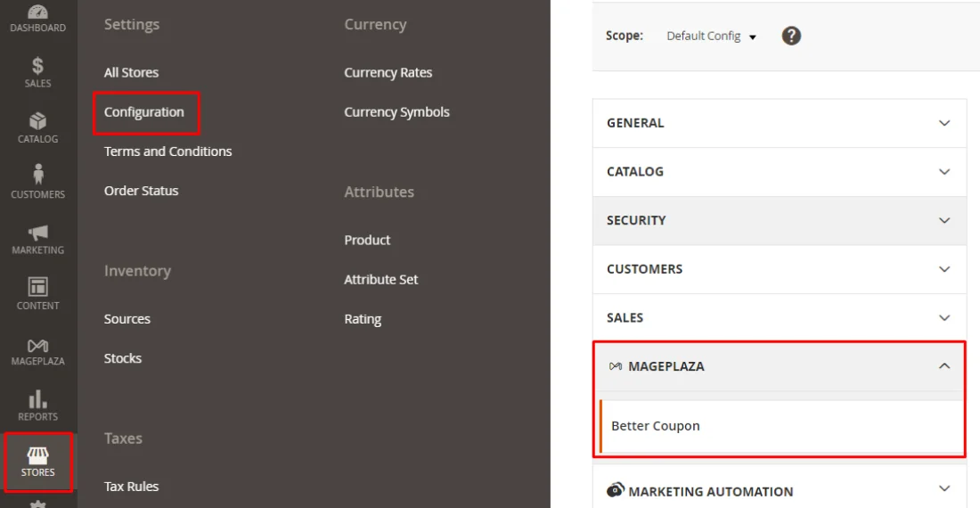Click the SECURITY section title
Viewport: 980px width, 508px height.
click(636, 220)
